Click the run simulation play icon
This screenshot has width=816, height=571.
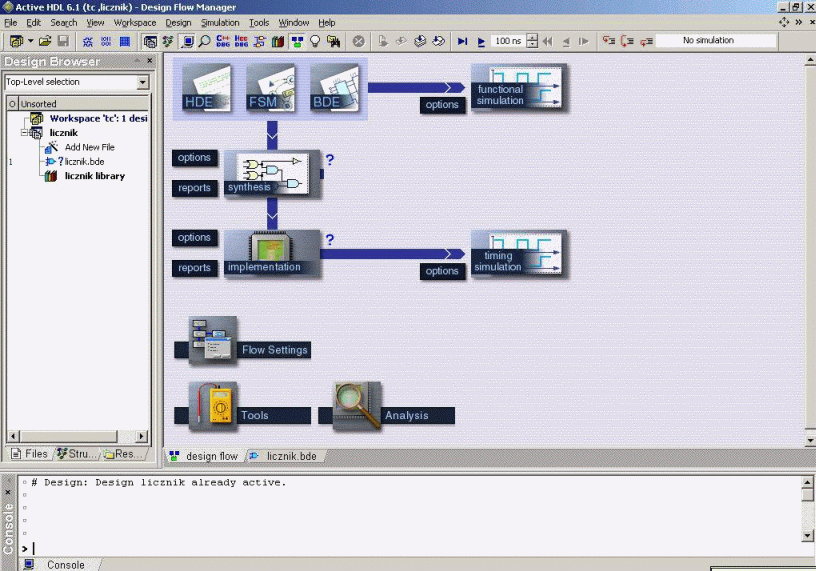(481, 41)
